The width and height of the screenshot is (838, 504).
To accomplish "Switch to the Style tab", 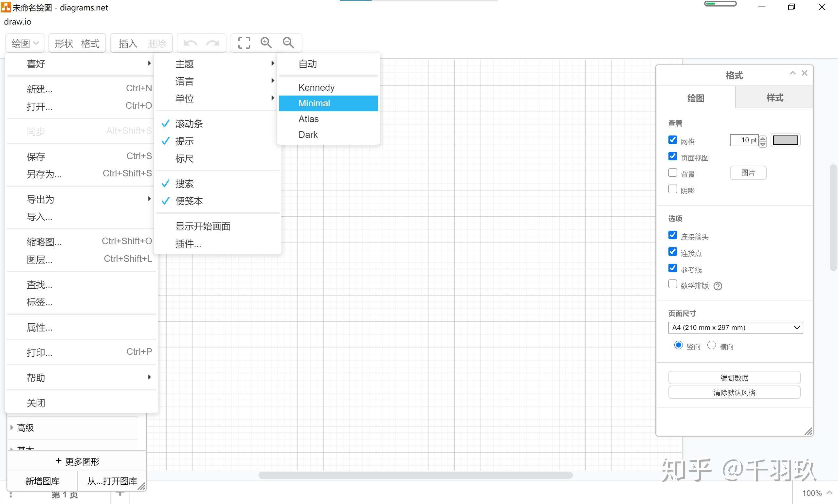I will point(774,98).
